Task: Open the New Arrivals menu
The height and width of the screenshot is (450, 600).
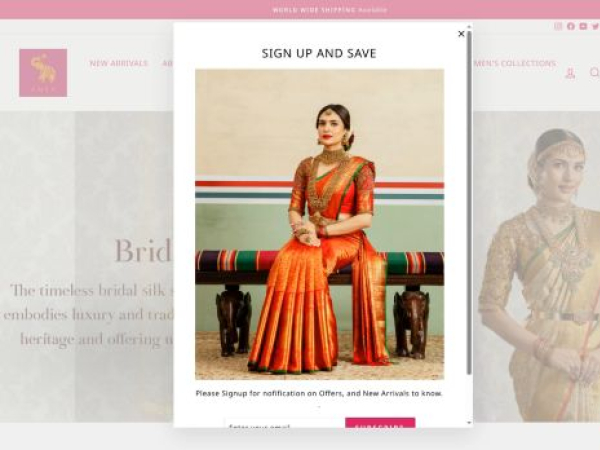Action: coord(119,63)
